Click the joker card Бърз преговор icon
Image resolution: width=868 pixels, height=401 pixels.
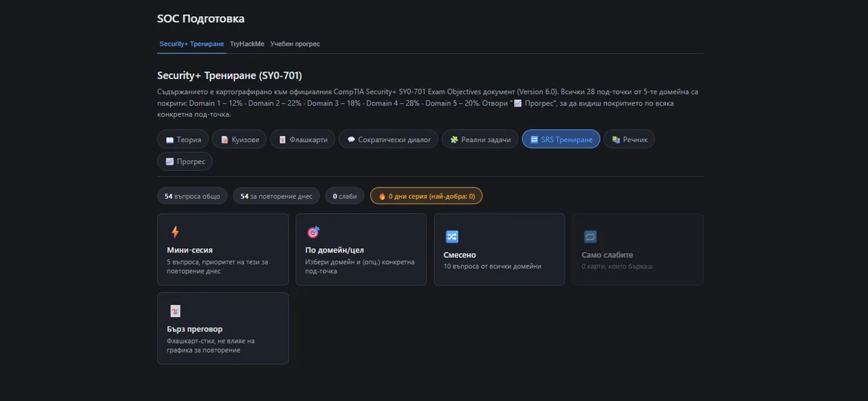click(175, 311)
